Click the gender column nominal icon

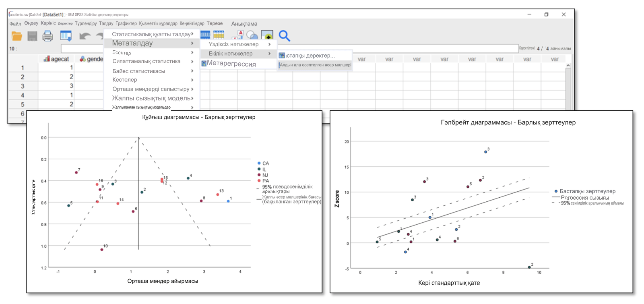coord(83,59)
